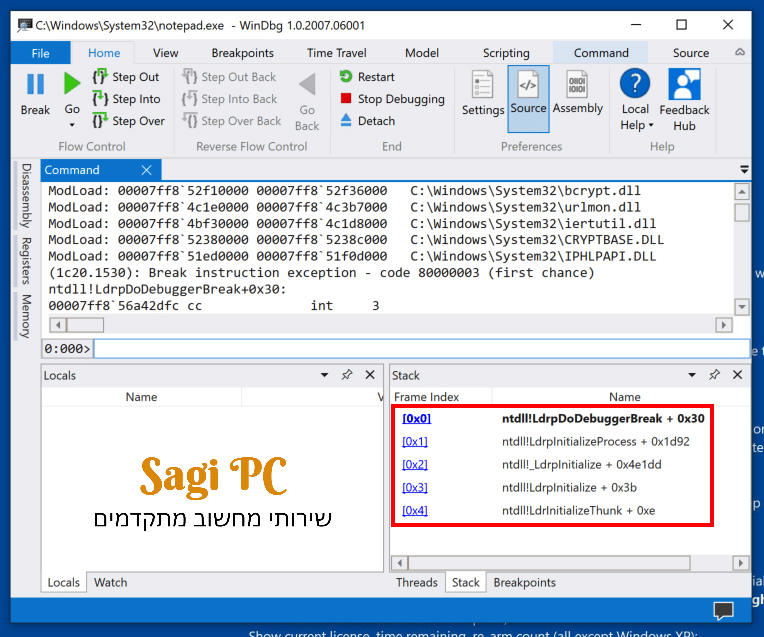Viewport: 764px width, 637px height.
Task: Toggle Source mode preference
Action: [x=528, y=98]
